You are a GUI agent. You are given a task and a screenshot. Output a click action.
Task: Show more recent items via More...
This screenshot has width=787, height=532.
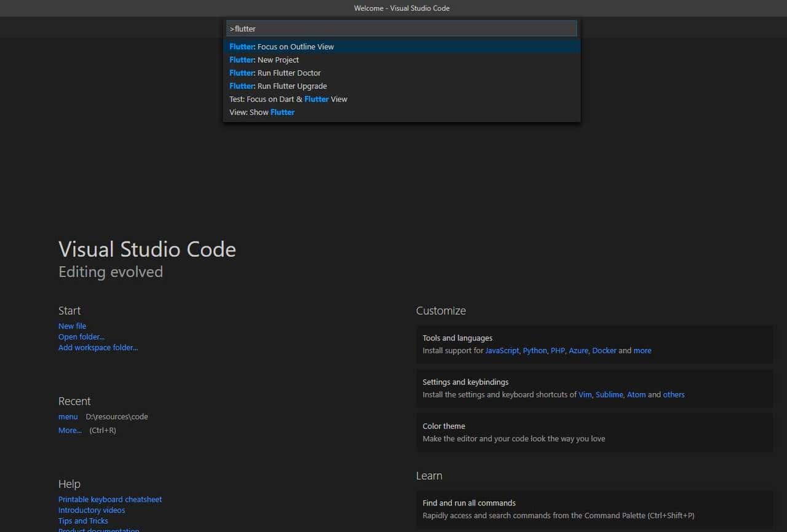click(69, 431)
